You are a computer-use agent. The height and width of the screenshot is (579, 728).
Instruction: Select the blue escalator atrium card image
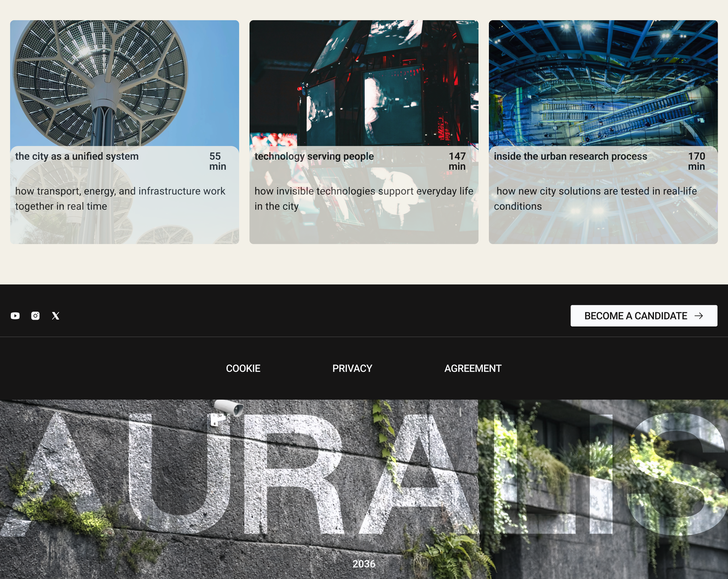click(603, 83)
